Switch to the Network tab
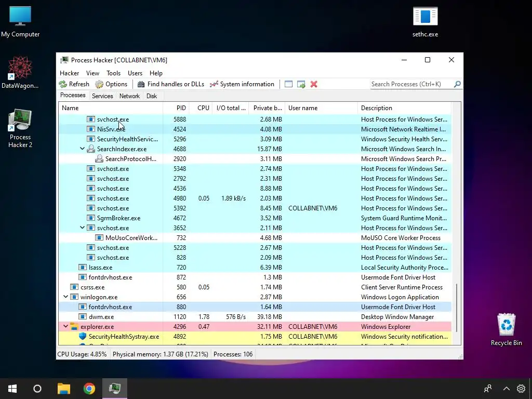Screen dimensions: 532x399 129,96
